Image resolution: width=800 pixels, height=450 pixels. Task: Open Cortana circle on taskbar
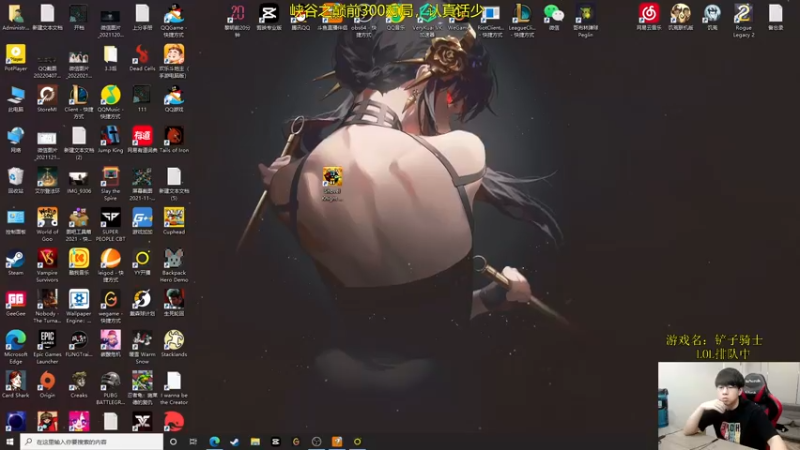(173, 442)
